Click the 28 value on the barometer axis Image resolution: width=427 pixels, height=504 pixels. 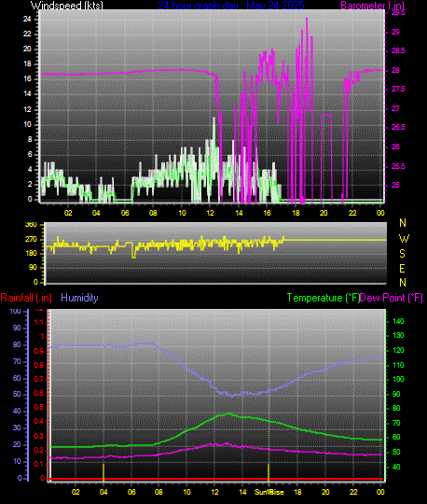[395, 70]
